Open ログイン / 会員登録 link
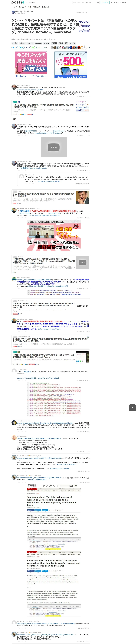Image resolution: width=138 pixels, height=644 pixels. point(118,2)
